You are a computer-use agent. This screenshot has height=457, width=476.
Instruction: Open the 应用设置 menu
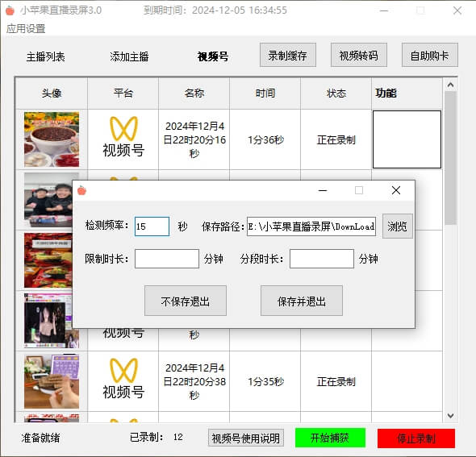tap(26, 29)
